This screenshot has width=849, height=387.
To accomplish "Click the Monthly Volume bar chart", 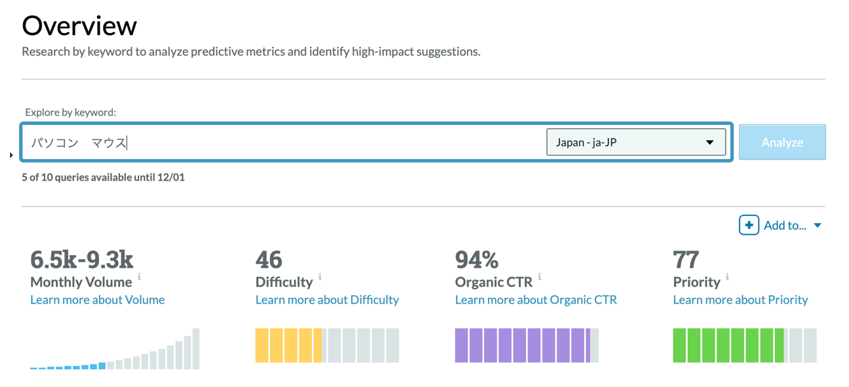I will click(115, 349).
